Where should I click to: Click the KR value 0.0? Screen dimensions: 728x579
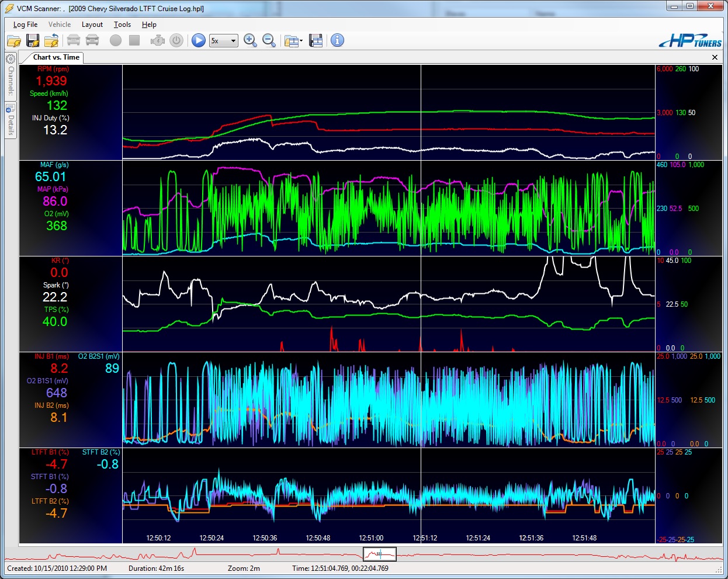click(59, 273)
